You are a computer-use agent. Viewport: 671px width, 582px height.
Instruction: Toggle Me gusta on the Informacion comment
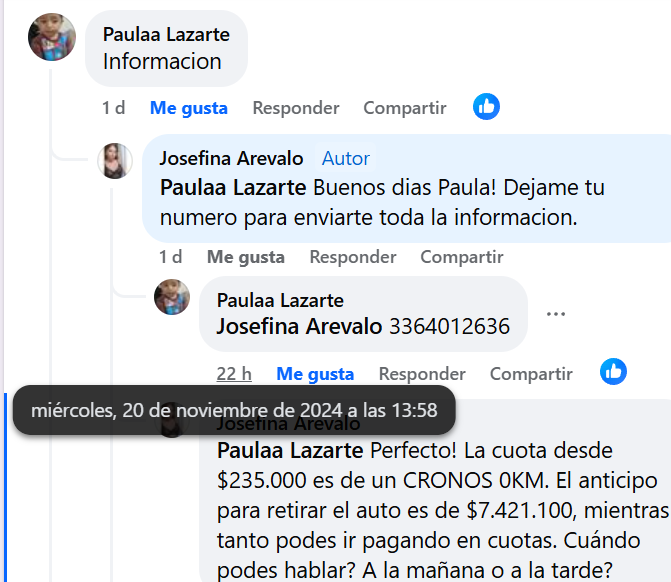coord(189,108)
